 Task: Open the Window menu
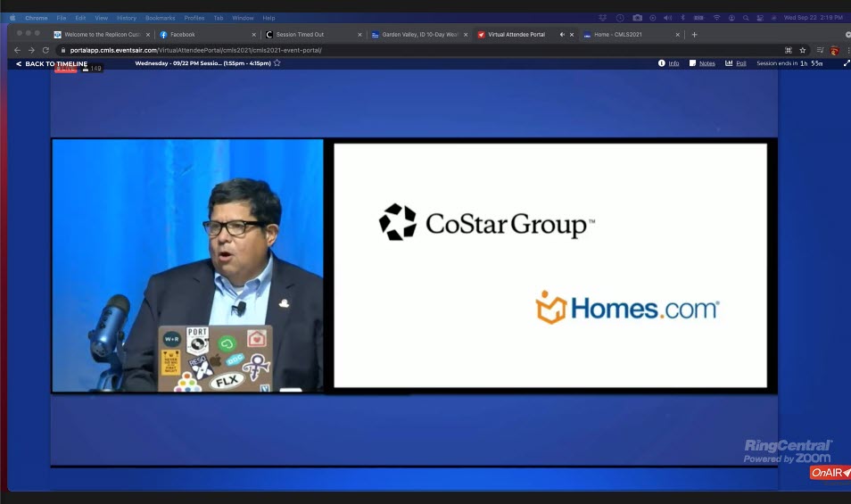(x=243, y=18)
